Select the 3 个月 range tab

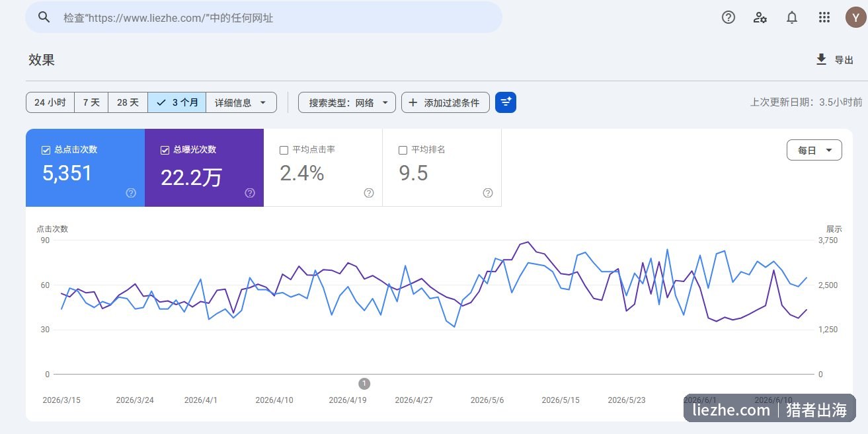[x=177, y=102]
